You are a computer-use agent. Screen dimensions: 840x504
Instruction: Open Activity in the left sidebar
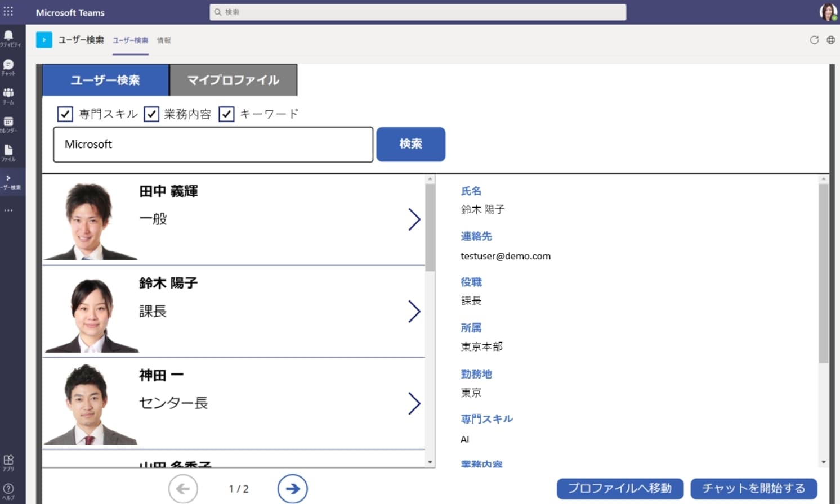pos(9,38)
